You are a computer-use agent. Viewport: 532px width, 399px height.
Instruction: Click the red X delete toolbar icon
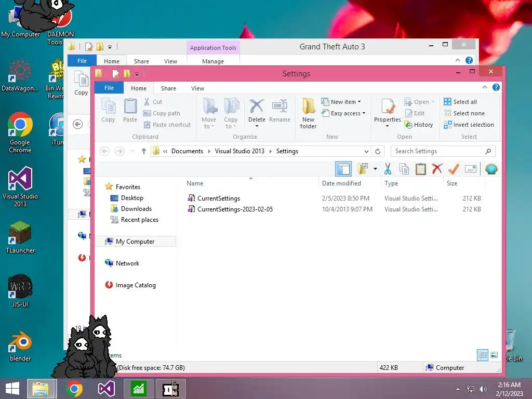(437, 169)
